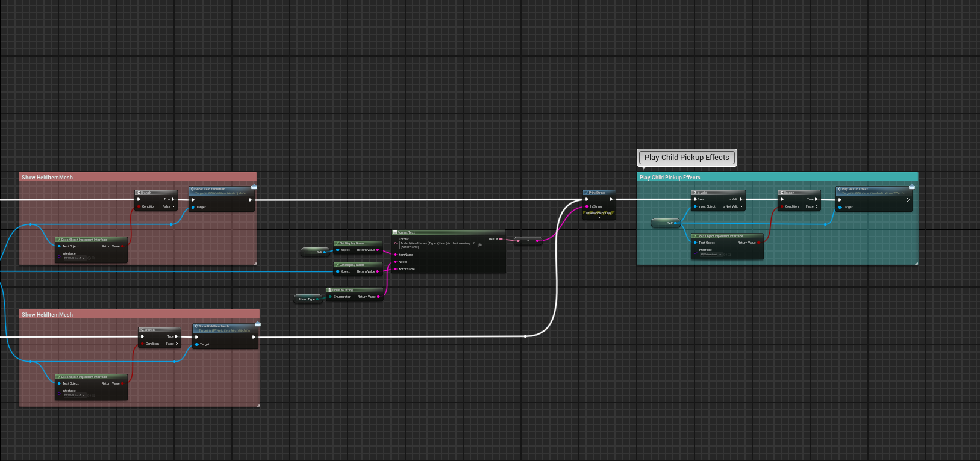Click the ItemName input pin on Format Text

395,255
